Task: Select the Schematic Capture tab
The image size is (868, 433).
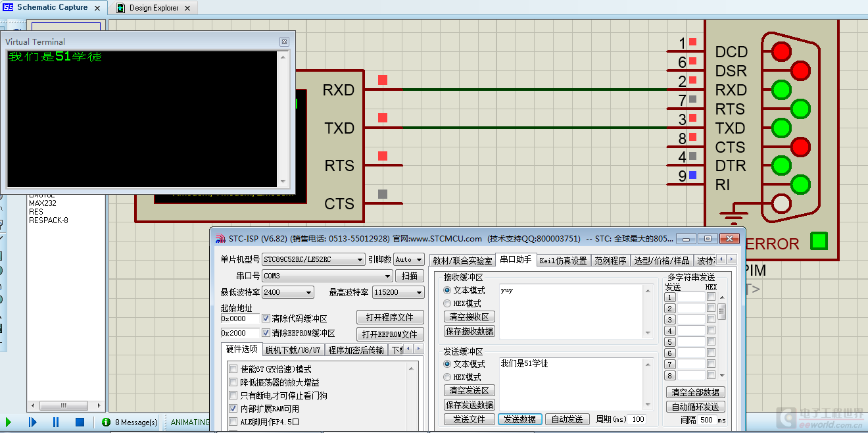Action: point(52,7)
